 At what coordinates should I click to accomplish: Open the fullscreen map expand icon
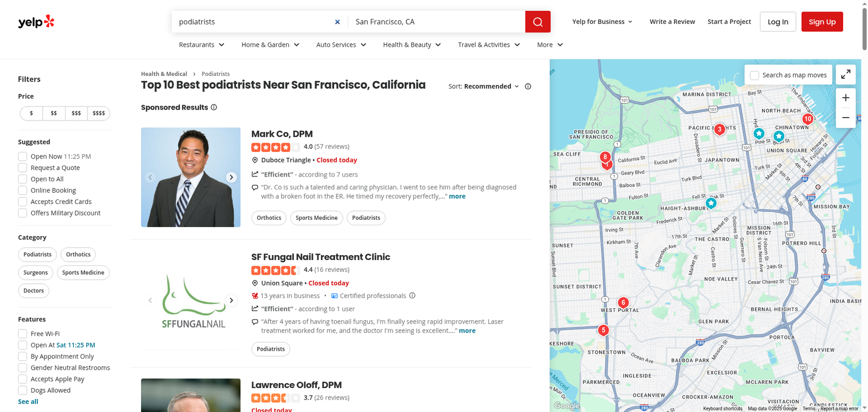click(846, 75)
